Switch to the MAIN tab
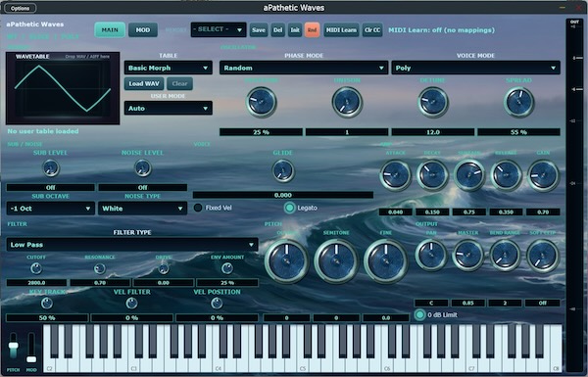 pyautogui.click(x=110, y=30)
